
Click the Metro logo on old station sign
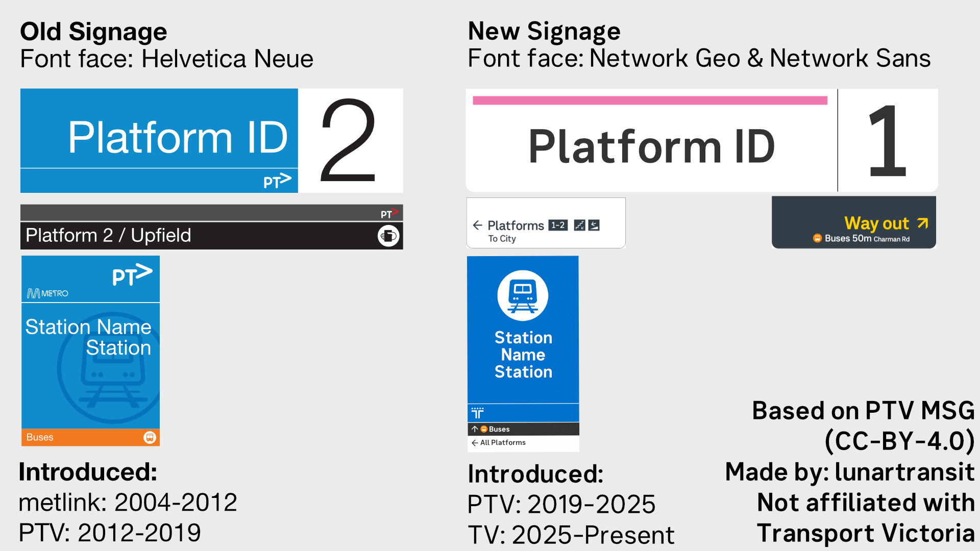(47, 293)
